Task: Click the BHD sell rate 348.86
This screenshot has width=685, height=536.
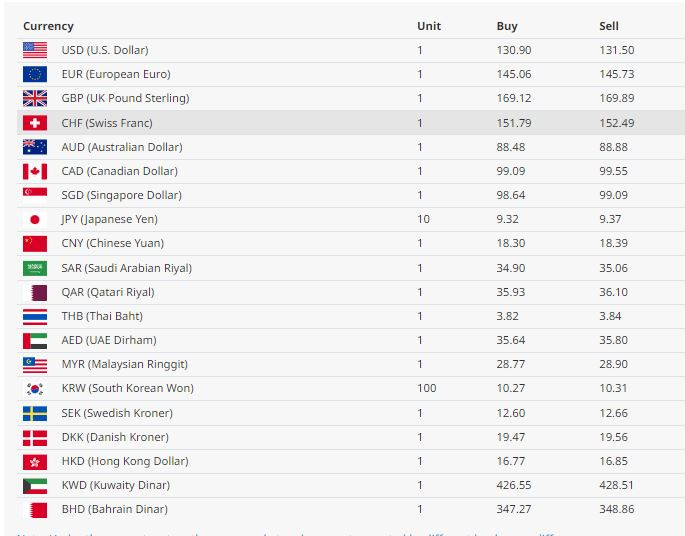Action: (616, 509)
